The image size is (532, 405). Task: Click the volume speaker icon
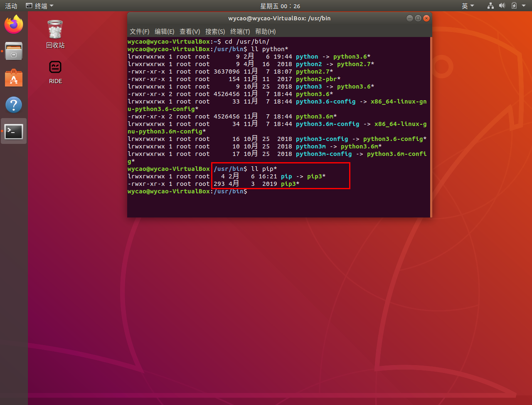pyautogui.click(x=502, y=6)
